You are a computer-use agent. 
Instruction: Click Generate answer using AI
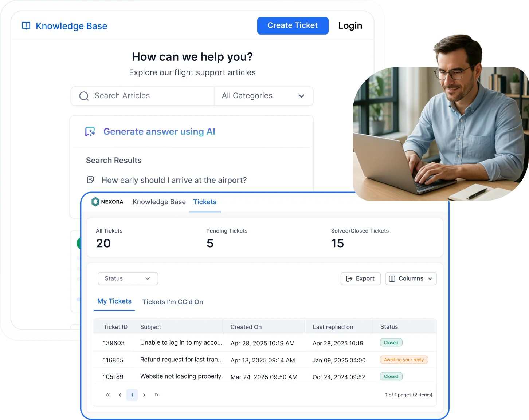pos(159,131)
